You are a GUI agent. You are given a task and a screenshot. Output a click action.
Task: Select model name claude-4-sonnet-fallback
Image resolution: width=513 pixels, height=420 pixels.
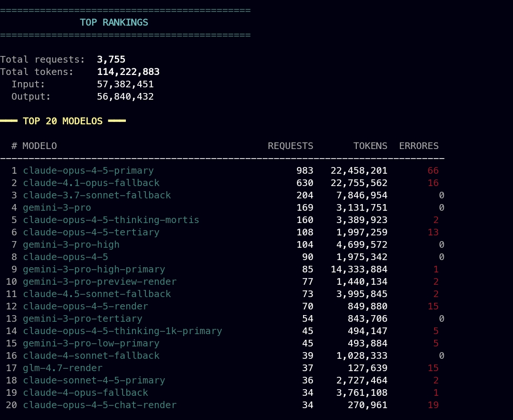tap(91, 356)
